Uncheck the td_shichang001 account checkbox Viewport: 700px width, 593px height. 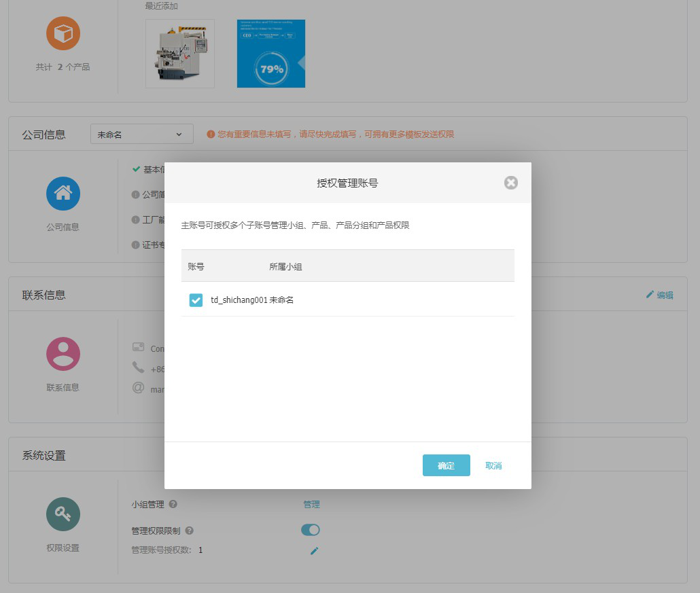(196, 300)
